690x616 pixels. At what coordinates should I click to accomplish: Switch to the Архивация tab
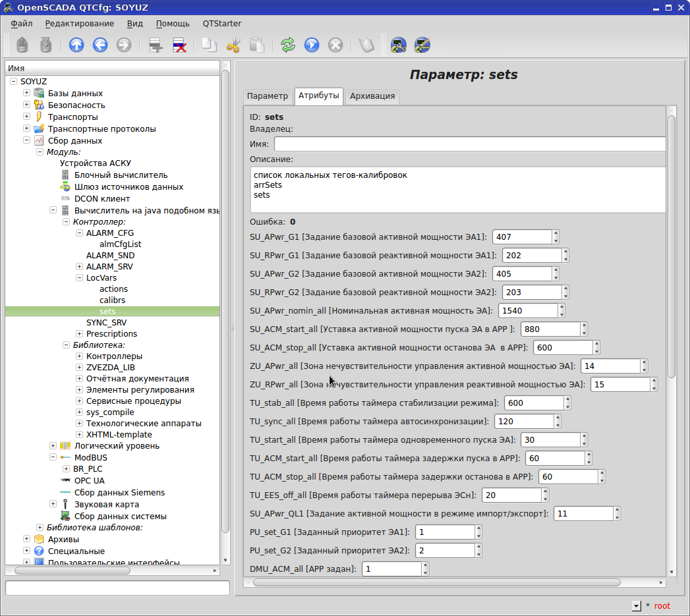pyautogui.click(x=372, y=96)
